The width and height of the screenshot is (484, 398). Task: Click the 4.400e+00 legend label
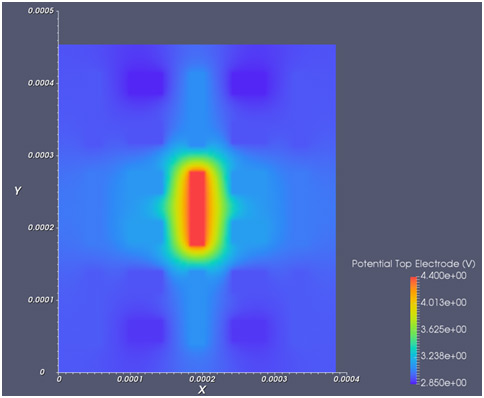443,276
